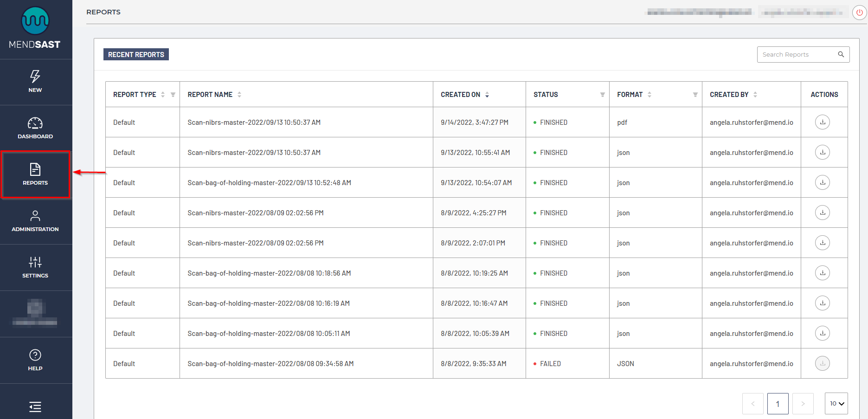868x419 pixels.
Task: Open the New scan lightning icon
Action: tap(35, 77)
